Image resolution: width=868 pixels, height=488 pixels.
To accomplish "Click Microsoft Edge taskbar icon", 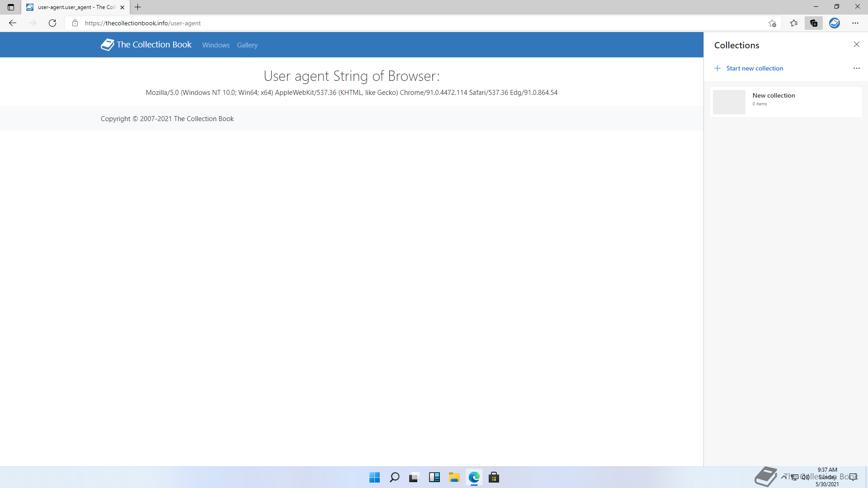I will pyautogui.click(x=474, y=477).
